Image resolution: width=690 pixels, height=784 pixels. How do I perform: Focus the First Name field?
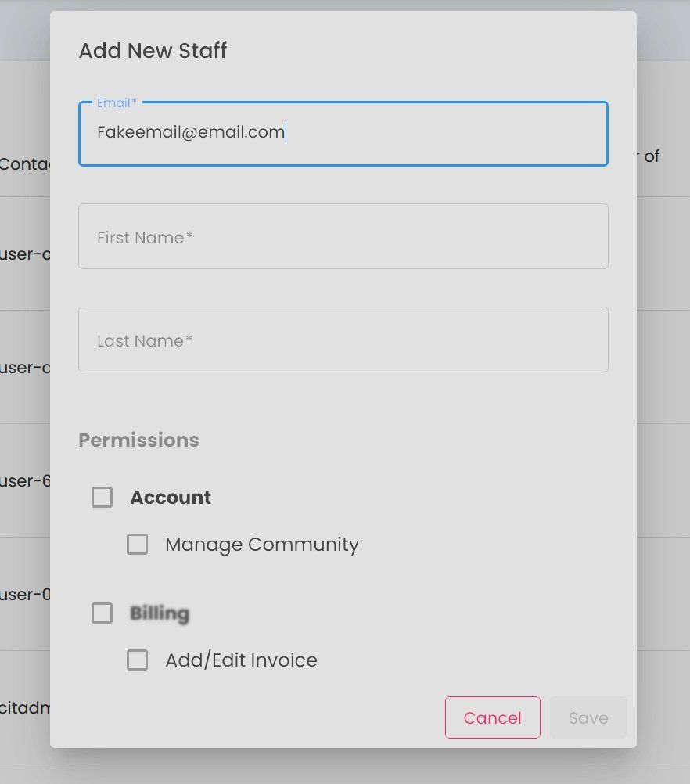[x=343, y=236]
